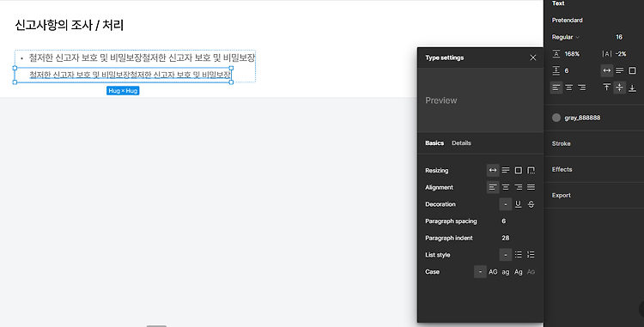Open the Export section

561,196
